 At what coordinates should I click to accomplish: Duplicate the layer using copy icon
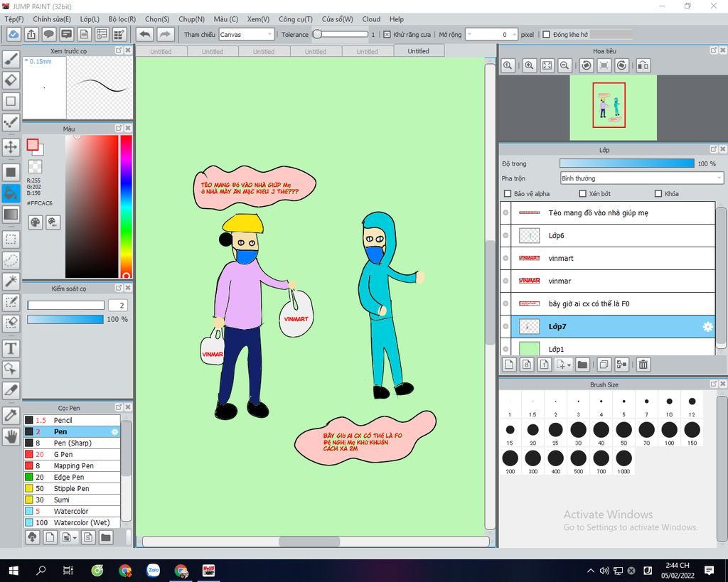604,365
